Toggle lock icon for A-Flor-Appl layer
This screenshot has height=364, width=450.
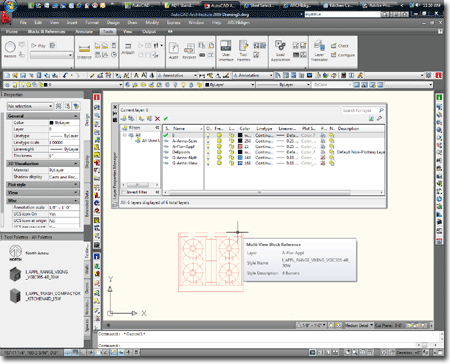(x=231, y=146)
